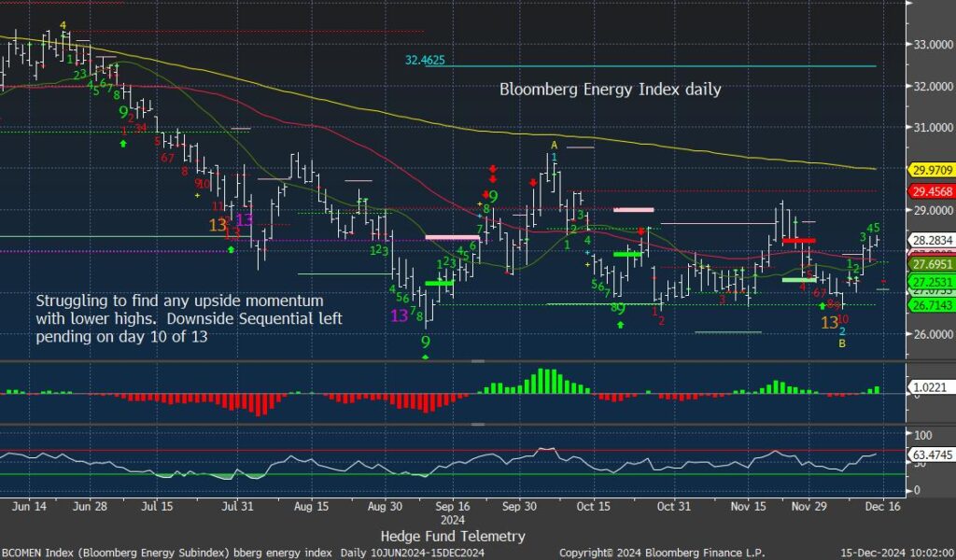Click the yellow 29.9709 moving average price tag
This screenshot has width=956, height=560.
point(932,171)
